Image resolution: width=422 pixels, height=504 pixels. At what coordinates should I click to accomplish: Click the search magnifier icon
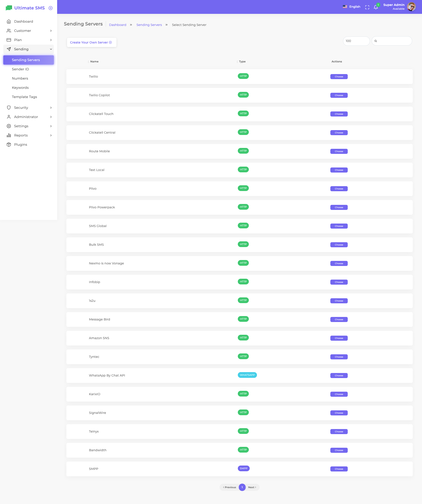point(376,41)
